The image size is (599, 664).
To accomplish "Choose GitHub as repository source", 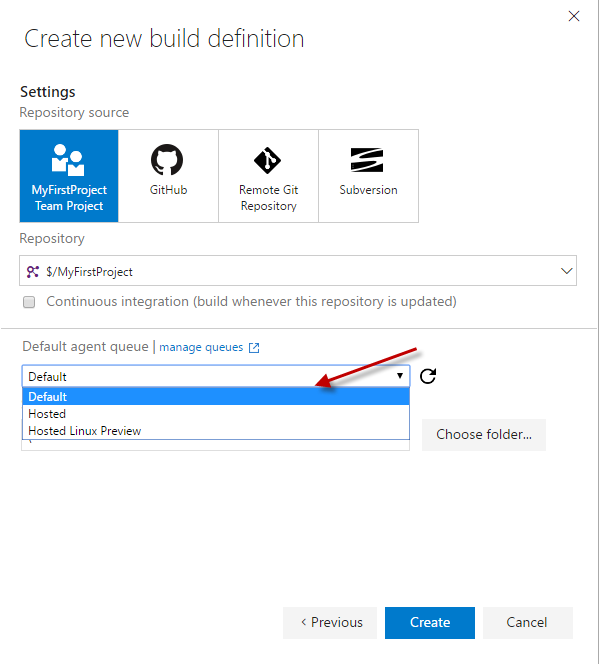I will pos(168,176).
